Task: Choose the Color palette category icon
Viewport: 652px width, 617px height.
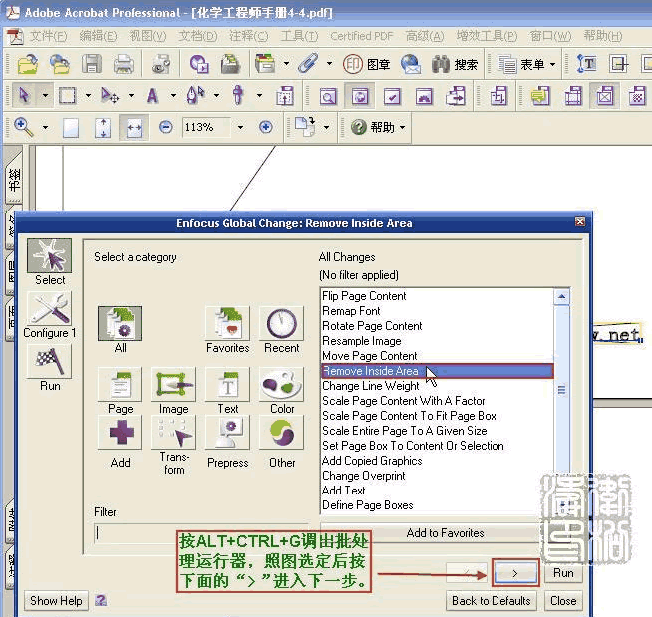Action: [x=282, y=384]
